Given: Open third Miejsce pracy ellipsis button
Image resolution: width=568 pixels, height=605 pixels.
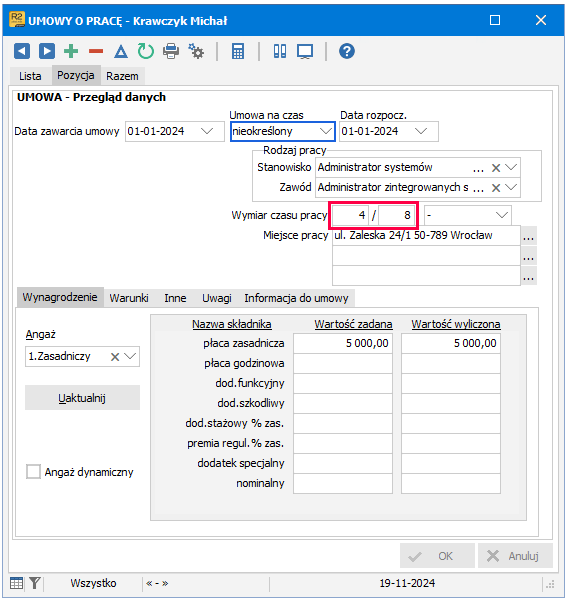Looking at the screenshot, I should [x=528, y=276].
